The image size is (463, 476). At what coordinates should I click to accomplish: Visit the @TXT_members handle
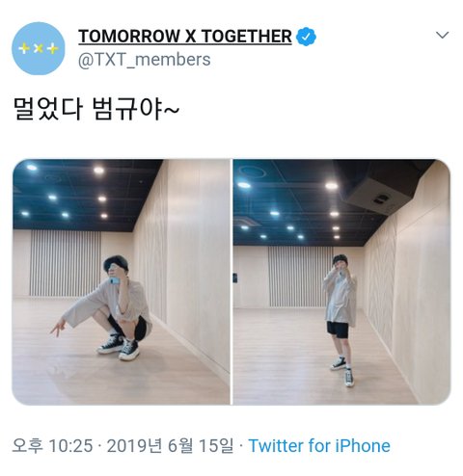click(145, 60)
